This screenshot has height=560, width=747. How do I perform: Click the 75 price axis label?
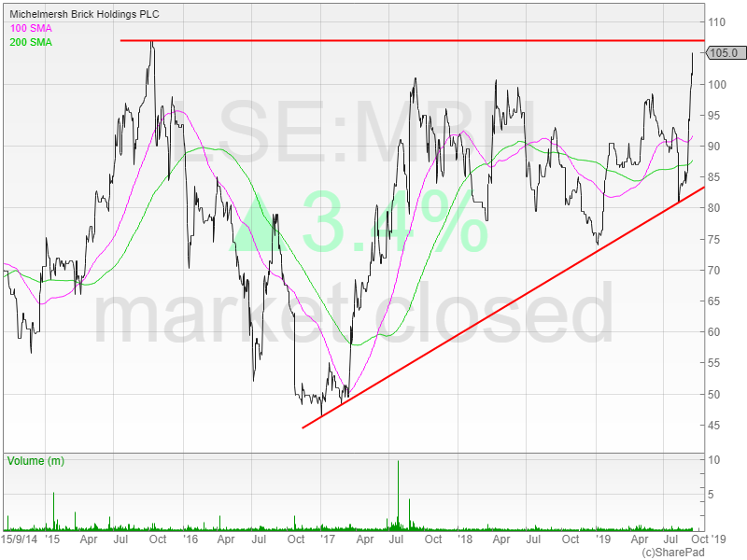point(713,240)
